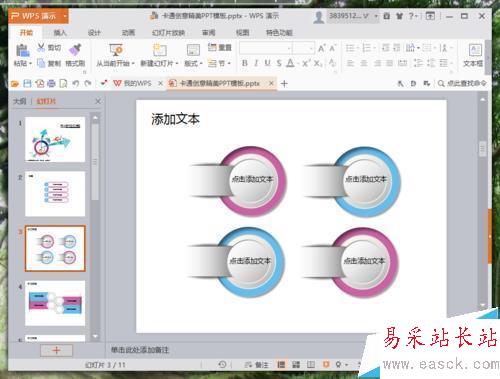The height and width of the screenshot is (379, 500).
Task: Open the Layout (版式) dropdown
Action: [193, 63]
